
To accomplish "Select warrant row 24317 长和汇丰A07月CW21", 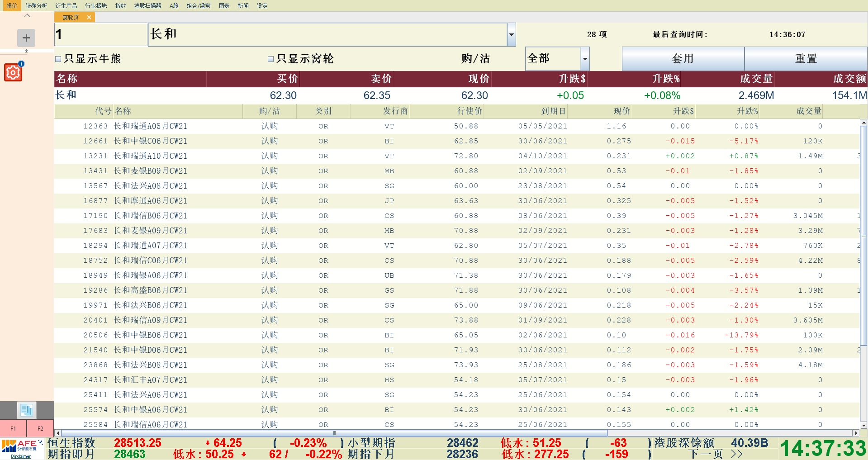I will pos(457,380).
